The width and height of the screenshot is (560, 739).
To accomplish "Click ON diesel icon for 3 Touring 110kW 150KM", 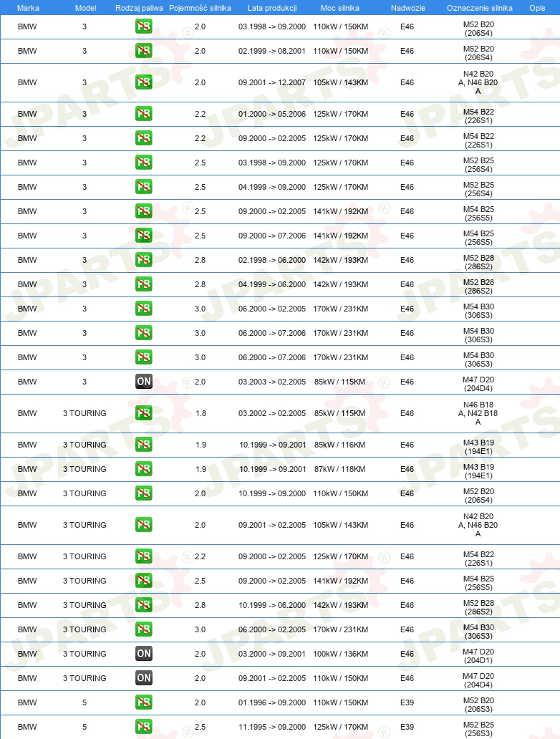I will coord(144,677).
